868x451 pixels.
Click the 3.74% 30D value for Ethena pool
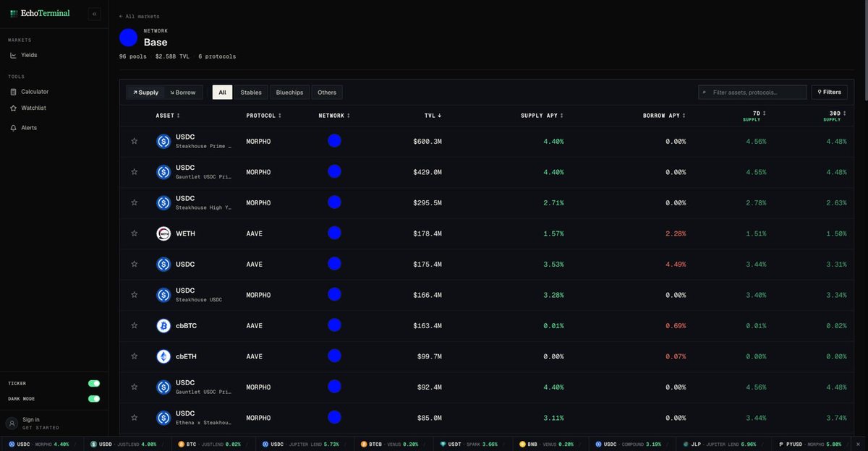[x=835, y=418]
